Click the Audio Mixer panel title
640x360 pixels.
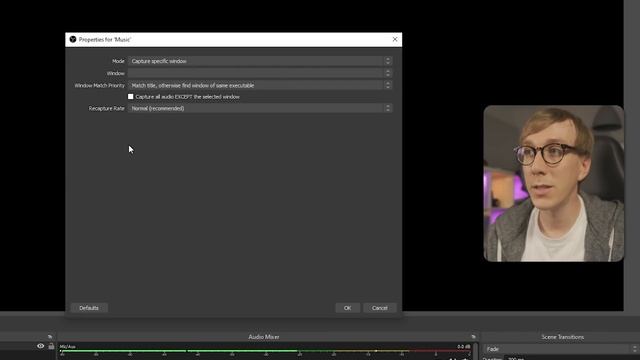pos(264,337)
